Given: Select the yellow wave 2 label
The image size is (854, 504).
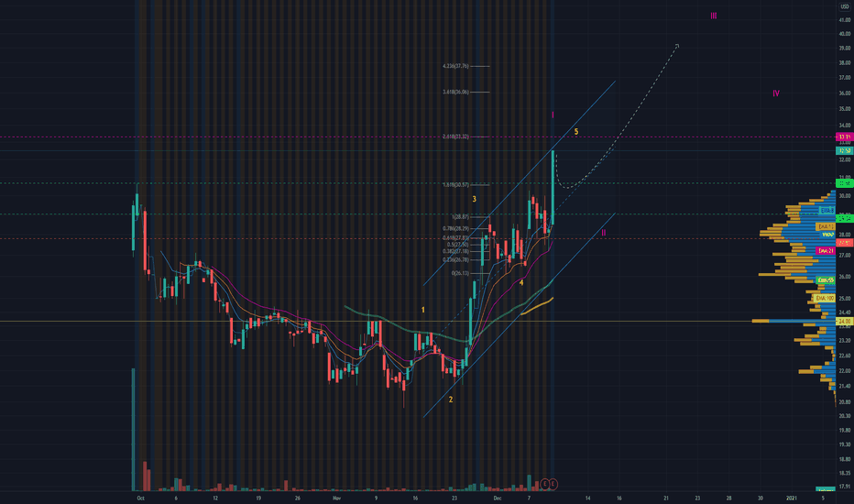Looking at the screenshot, I should (x=451, y=400).
